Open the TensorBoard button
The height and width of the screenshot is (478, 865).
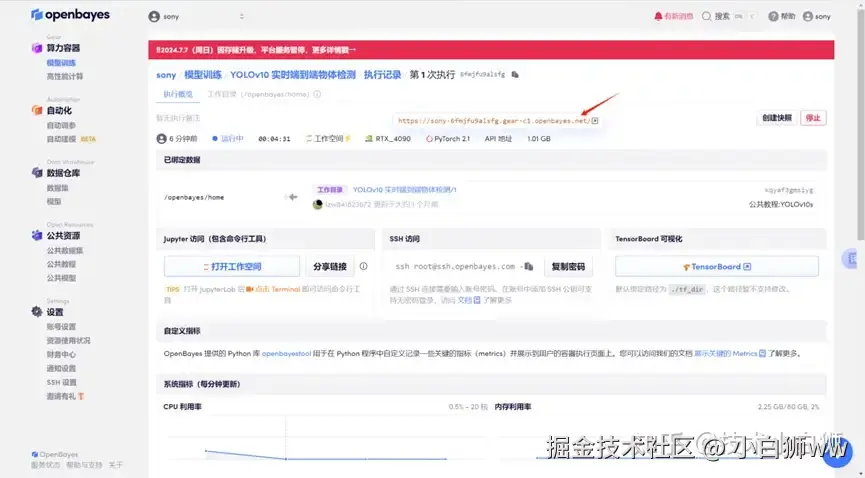(x=717, y=267)
